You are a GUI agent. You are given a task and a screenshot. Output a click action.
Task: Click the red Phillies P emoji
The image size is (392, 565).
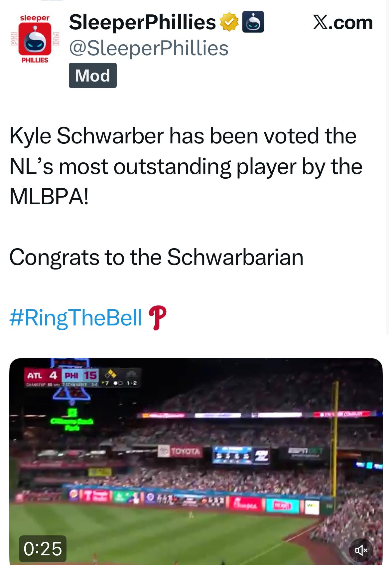[x=157, y=318]
